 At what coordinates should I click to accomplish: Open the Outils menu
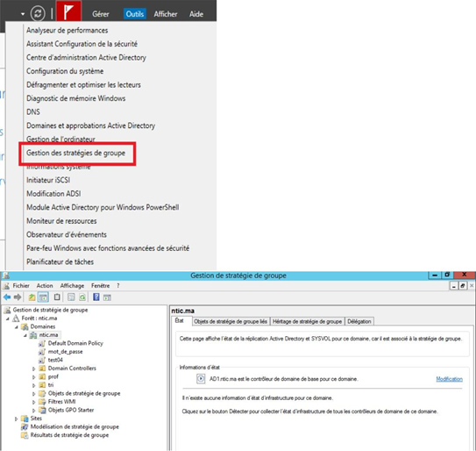(x=134, y=14)
